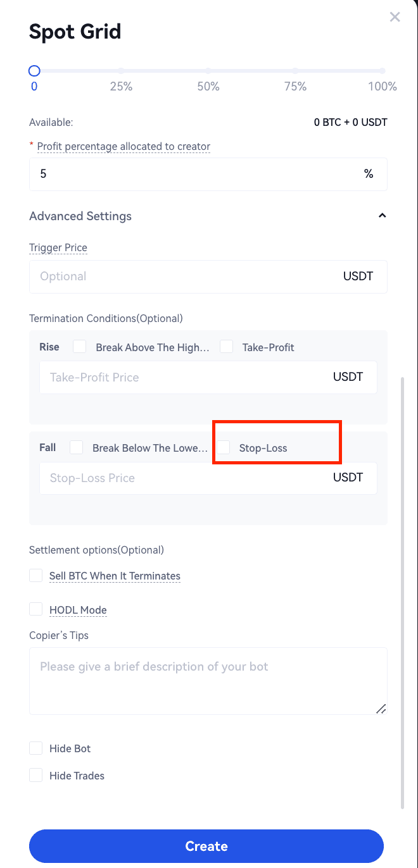
Task: Check the Hide Bot option
Action: click(36, 748)
